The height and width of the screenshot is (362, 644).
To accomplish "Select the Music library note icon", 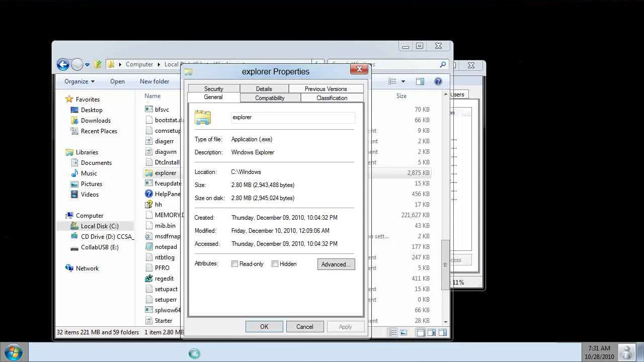I will click(74, 173).
